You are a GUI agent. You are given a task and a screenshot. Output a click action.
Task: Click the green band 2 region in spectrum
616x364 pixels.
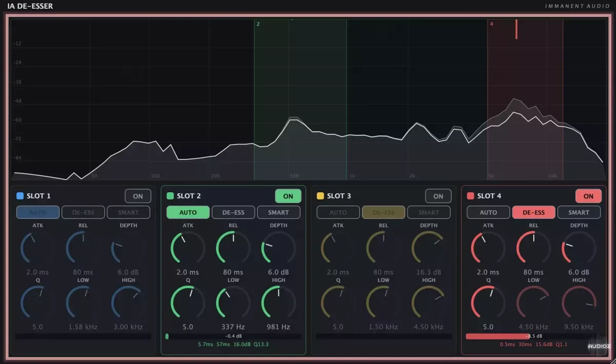pos(300,99)
